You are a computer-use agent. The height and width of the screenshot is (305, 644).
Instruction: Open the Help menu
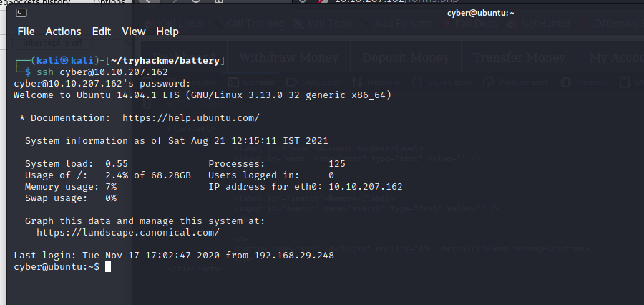coord(167,32)
